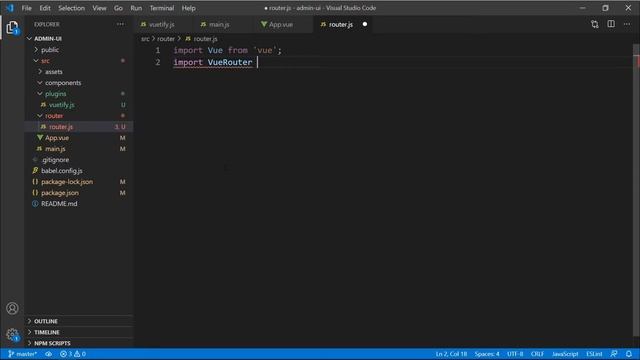640x360 pixels.
Task: Click the Open Changes icon in editor toolbar
Action: [595, 24]
